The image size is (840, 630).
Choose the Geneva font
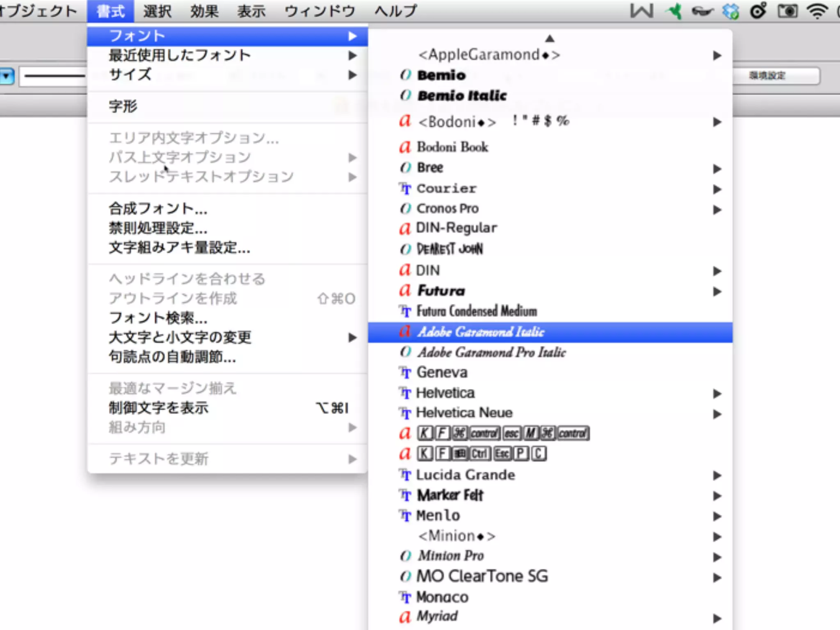442,372
